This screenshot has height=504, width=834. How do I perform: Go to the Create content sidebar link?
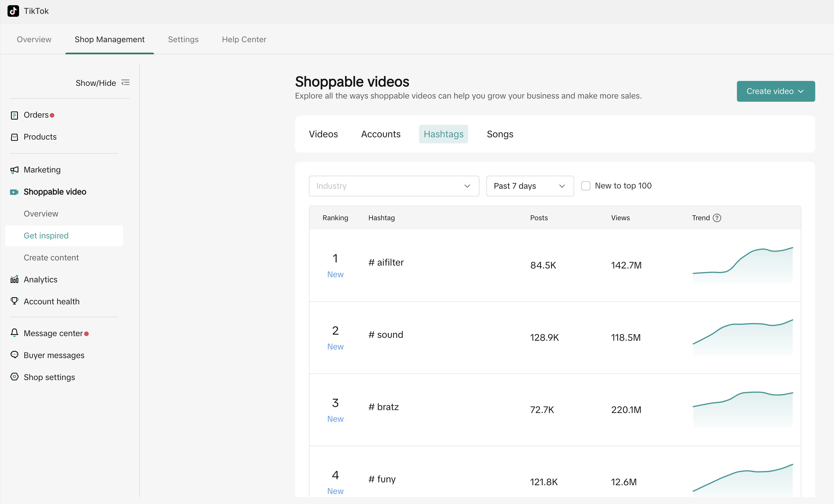[x=51, y=257]
